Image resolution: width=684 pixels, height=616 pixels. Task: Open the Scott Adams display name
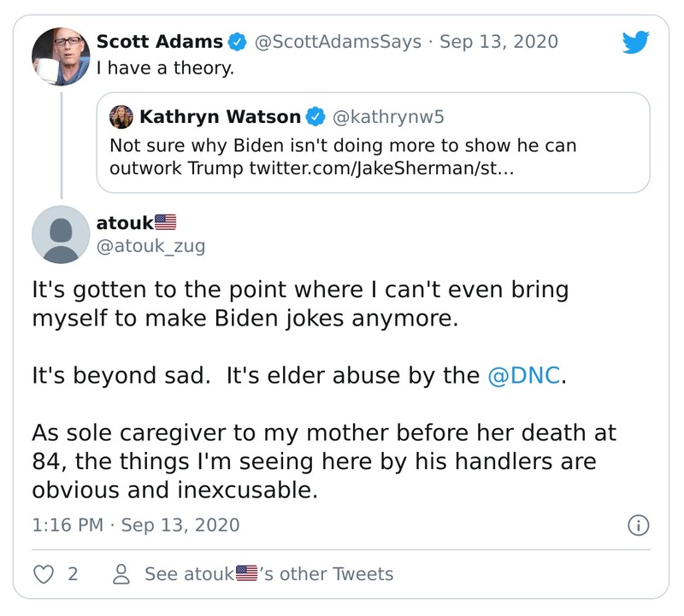pos(160,42)
